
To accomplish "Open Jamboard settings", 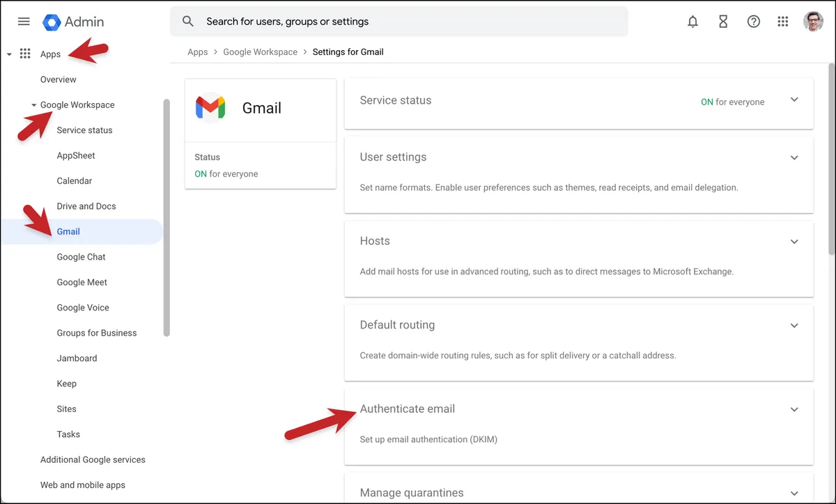I will point(77,359).
